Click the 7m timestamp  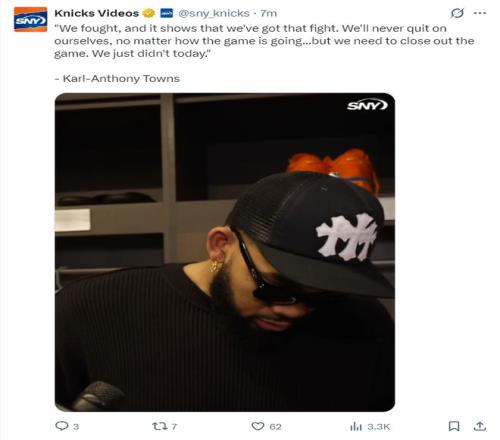[x=269, y=13]
